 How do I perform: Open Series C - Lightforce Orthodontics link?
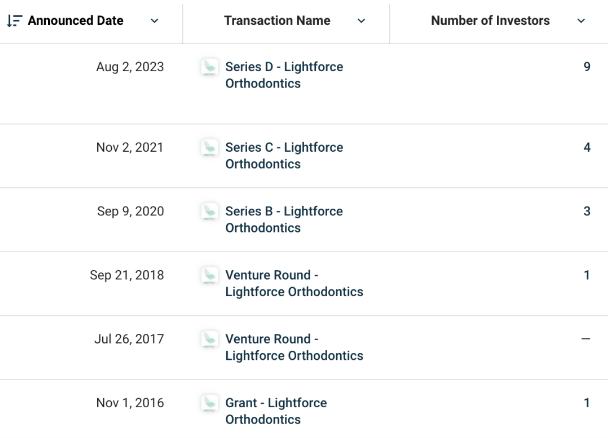[x=284, y=155]
